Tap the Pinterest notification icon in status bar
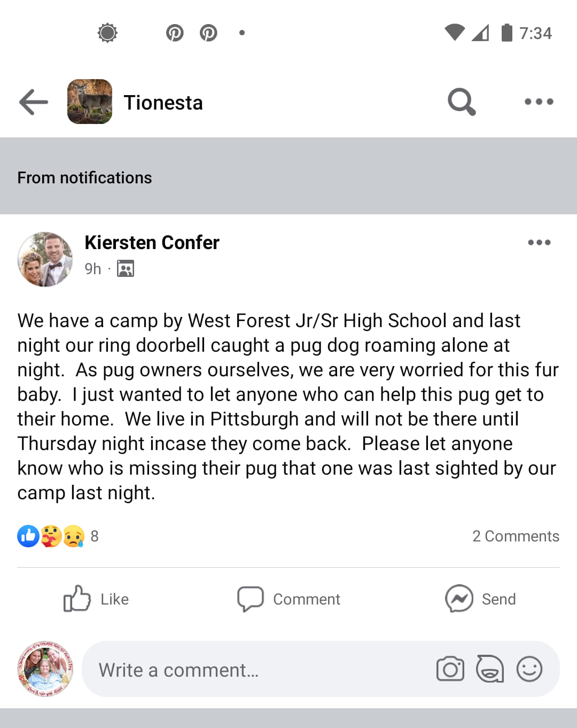Image resolution: width=577 pixels, height=728 pixels. 175,33
